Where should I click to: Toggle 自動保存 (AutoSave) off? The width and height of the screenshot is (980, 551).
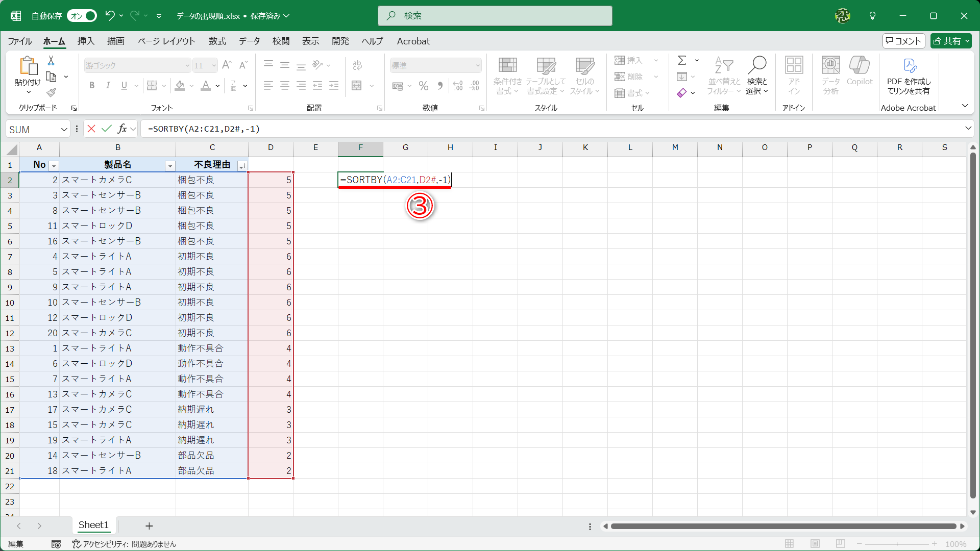pos(82,16)
